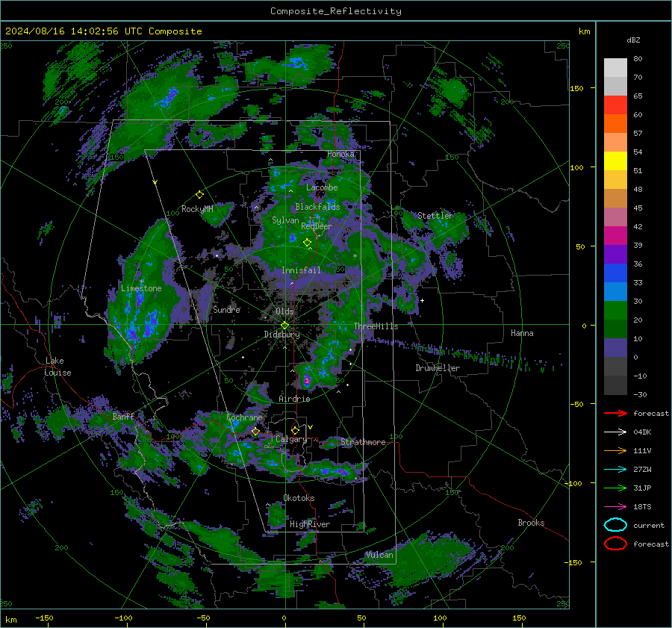672x628 pixels.
Task: Click the light blue swatch above 30 dBZ
Action: click(x=615, y=291)
